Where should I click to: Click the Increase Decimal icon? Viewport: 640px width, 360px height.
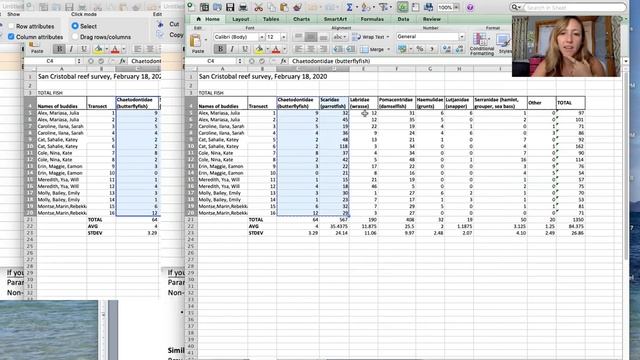pyautogui.click(x=447, y=49)
